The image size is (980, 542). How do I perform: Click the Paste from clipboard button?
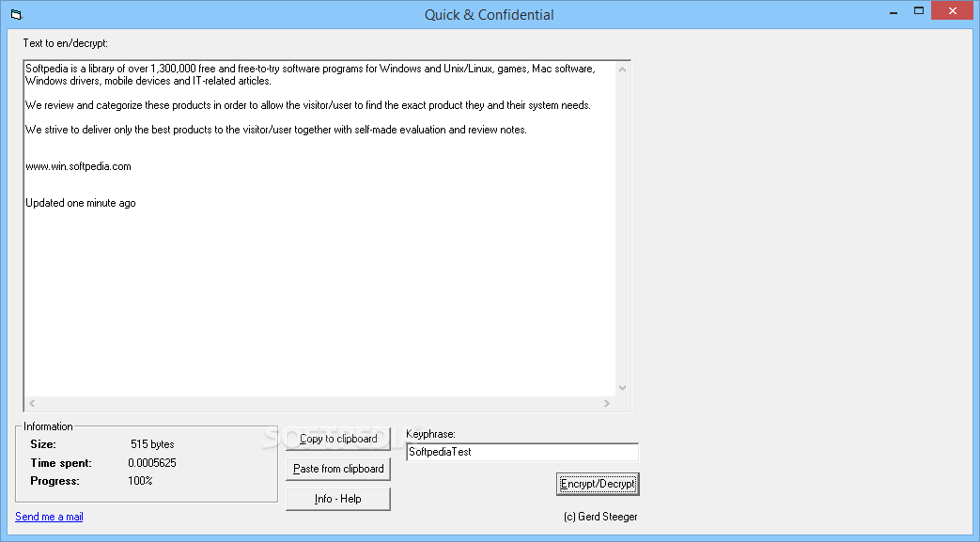coord(338,469)
